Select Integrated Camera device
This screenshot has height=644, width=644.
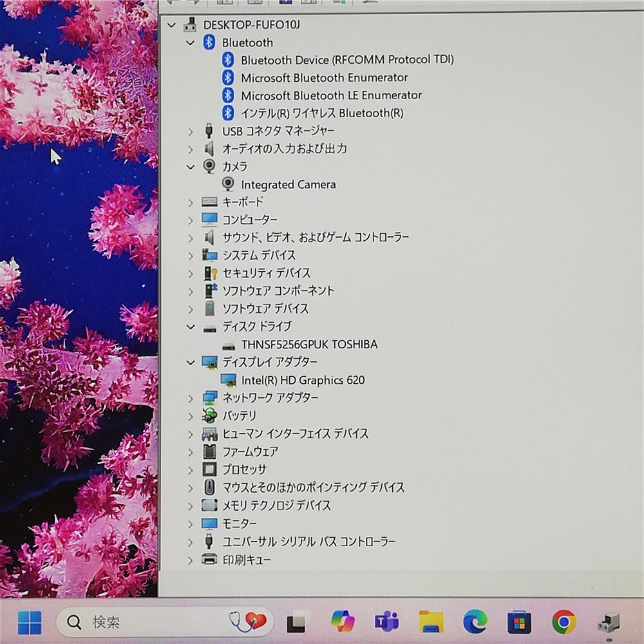(x=289, y=184)
